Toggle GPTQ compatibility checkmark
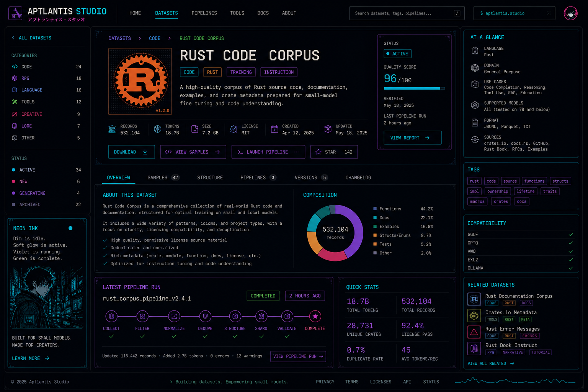 pos(570,243)
